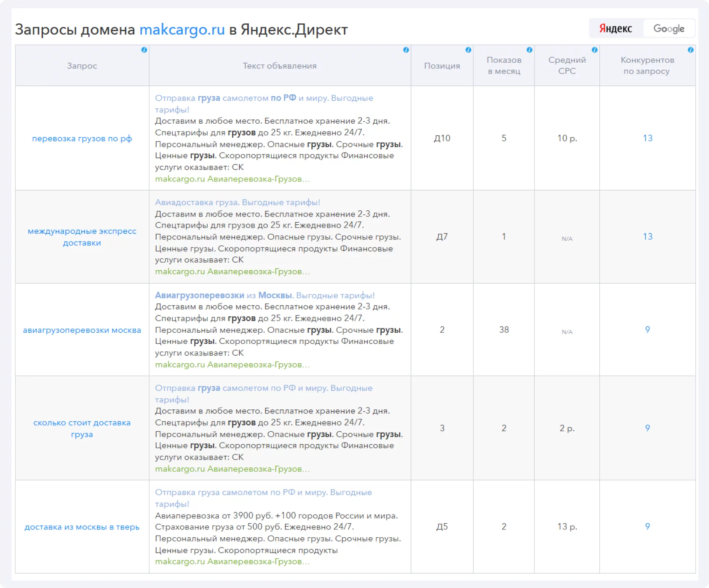
Task: Select N/A CPC in 'международные экспресс доставки' row
Action: pyautogui.click(x=567, y=238)
